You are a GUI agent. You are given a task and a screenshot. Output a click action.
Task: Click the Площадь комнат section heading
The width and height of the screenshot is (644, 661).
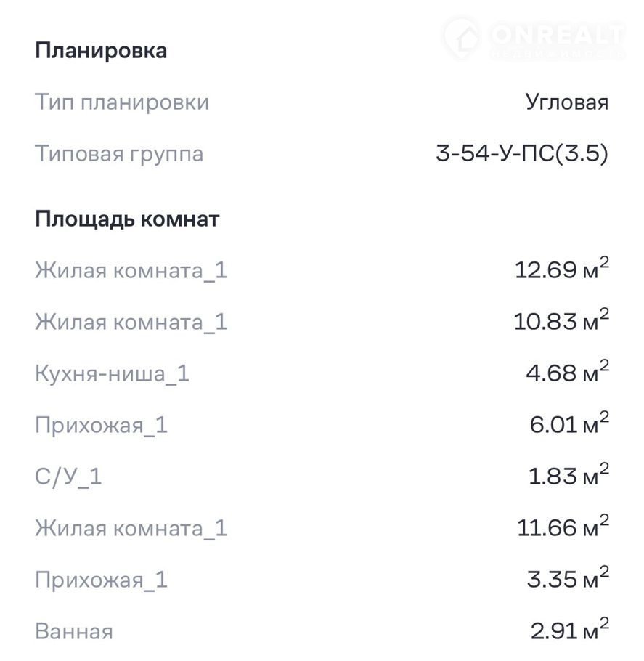(127, 219)
